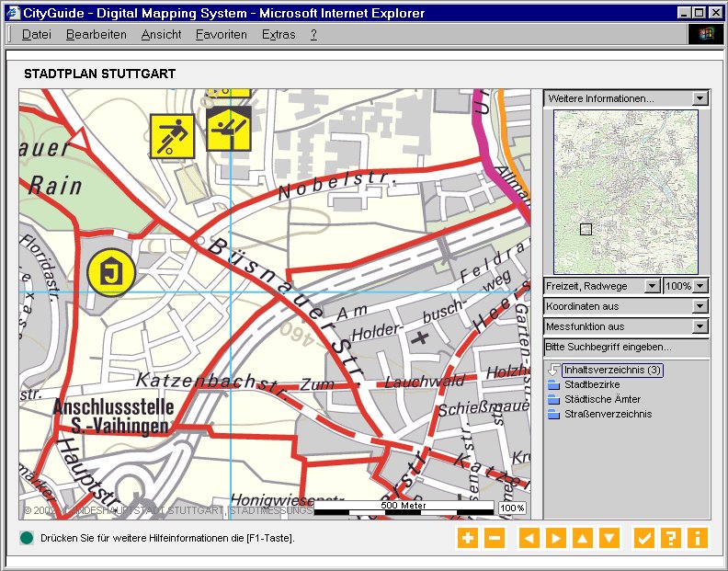Pan the map down with arrow button

(x=609, y=539)
